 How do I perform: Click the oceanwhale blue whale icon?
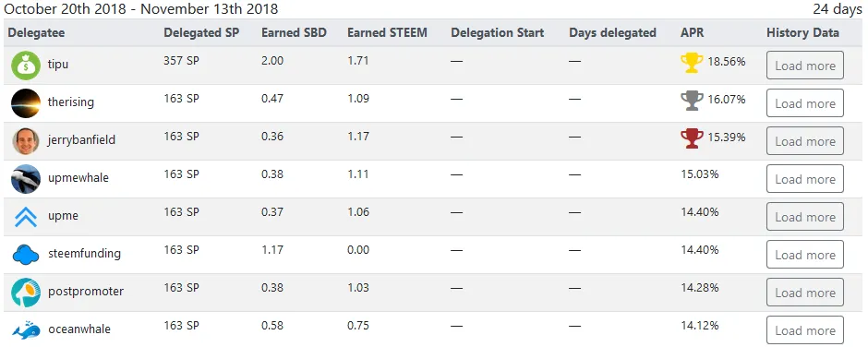pyautogui.click(x=26, y=329)
